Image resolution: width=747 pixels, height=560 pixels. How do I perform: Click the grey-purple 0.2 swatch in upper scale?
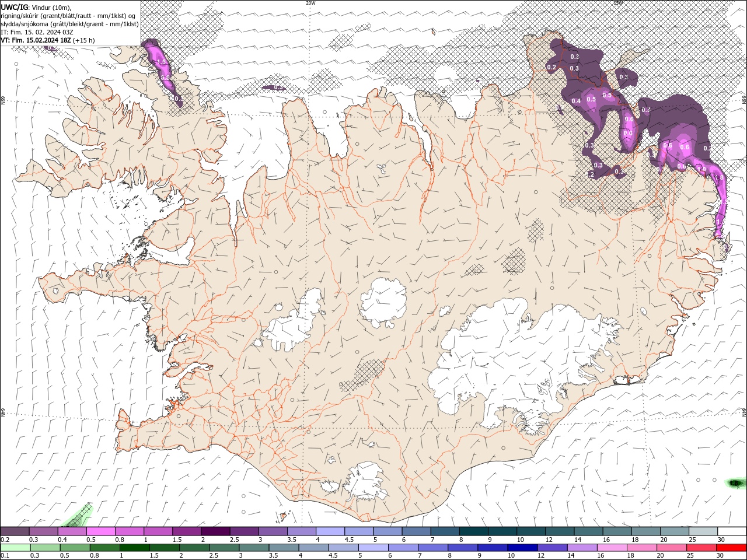click(15, 531)
